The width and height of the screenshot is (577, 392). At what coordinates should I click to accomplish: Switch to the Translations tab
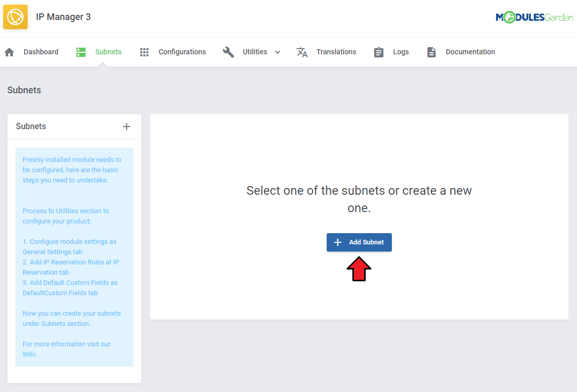coord(336,52)
